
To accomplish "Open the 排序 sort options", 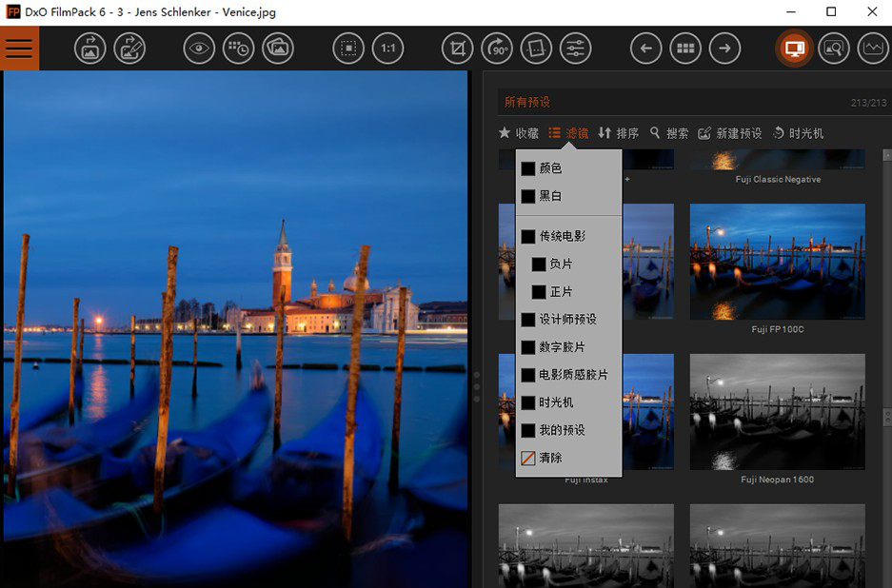I will [x=619, y=133].
